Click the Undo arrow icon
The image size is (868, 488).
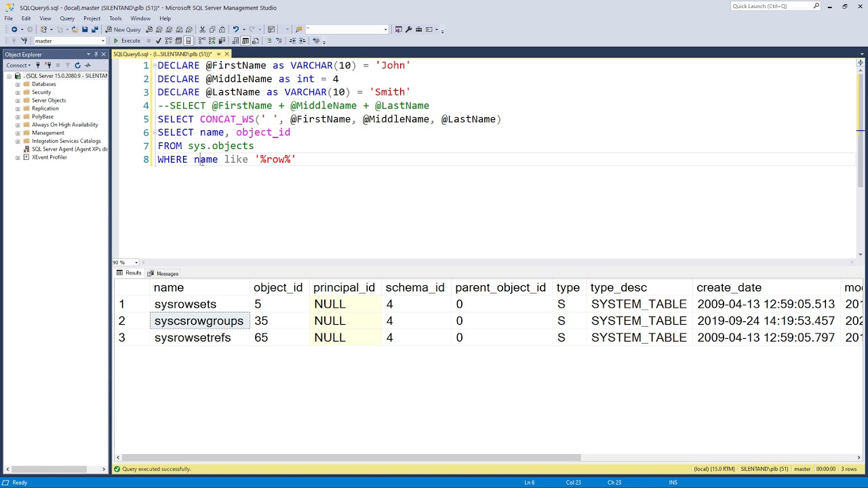pos(236,30)
